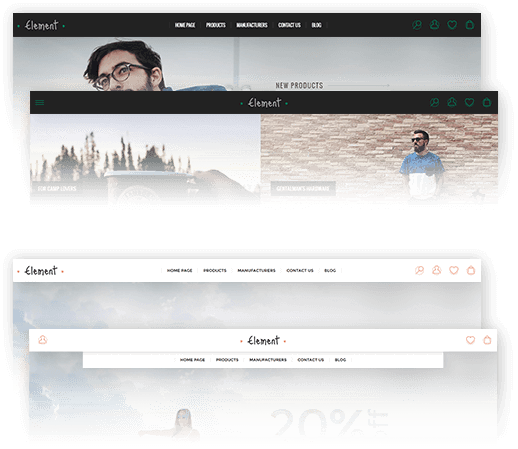Click bag icon in centered-logo white header

pyautogui.click(x=487, y=340)
